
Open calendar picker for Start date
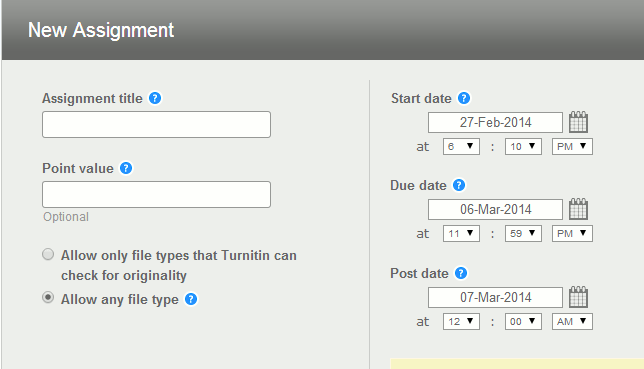click(578, 122)
